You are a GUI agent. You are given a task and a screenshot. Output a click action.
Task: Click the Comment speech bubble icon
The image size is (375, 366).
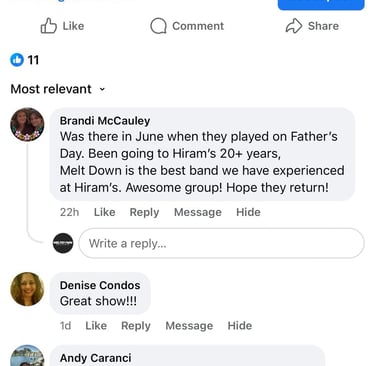158,26
